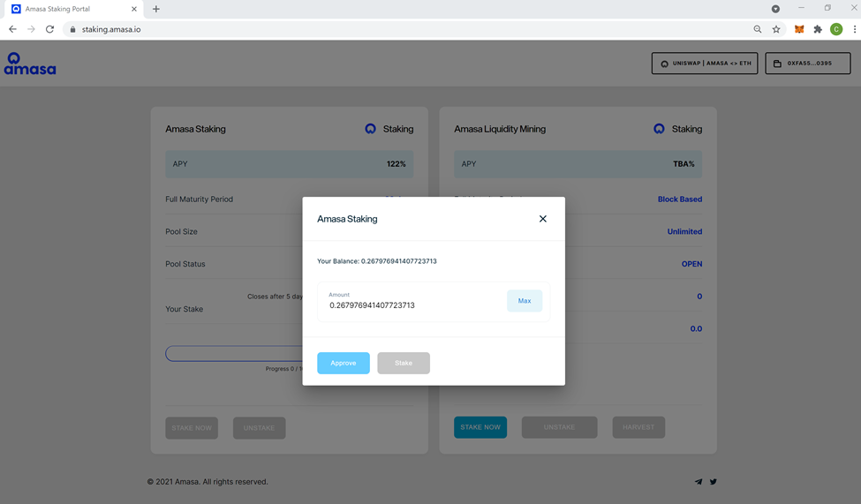Click the Liquidity Mining card logo icon
861x504 pixels.
tap(659, 129)
